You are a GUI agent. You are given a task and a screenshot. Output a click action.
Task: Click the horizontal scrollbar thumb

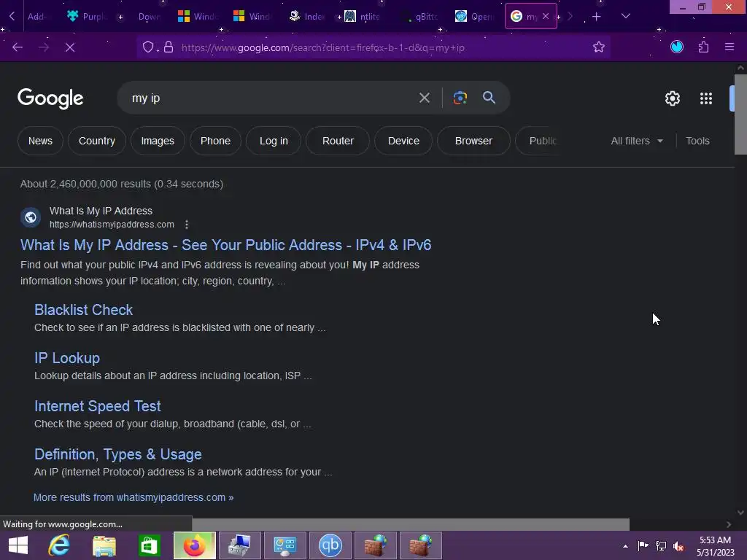411,524
